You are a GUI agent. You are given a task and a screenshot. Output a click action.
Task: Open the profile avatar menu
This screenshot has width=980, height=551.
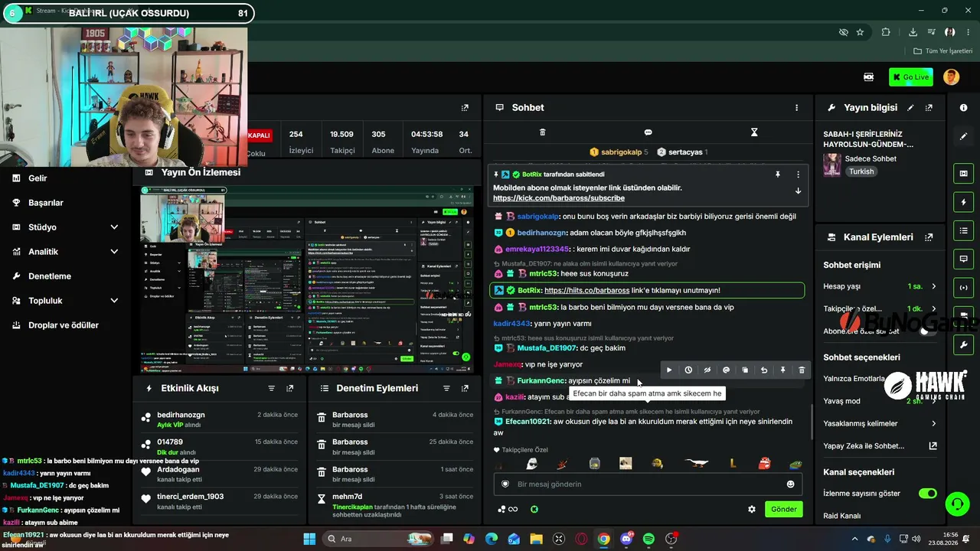click(x=951, y=77)
